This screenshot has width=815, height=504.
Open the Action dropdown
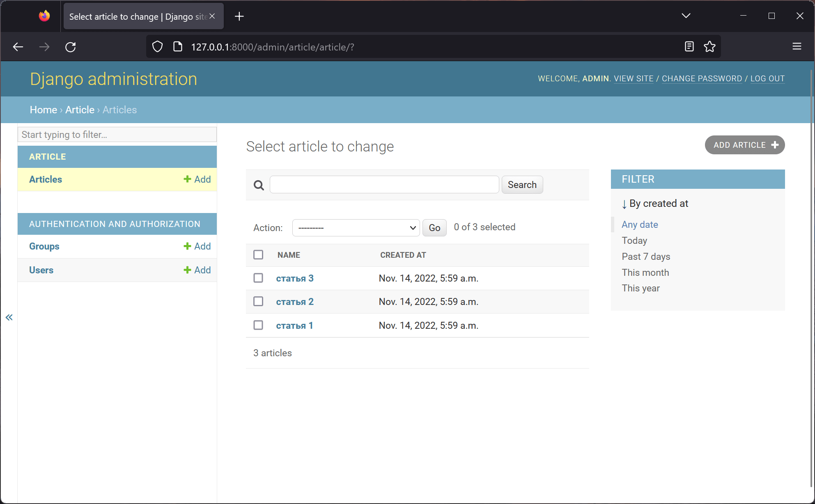click(356, 228)
